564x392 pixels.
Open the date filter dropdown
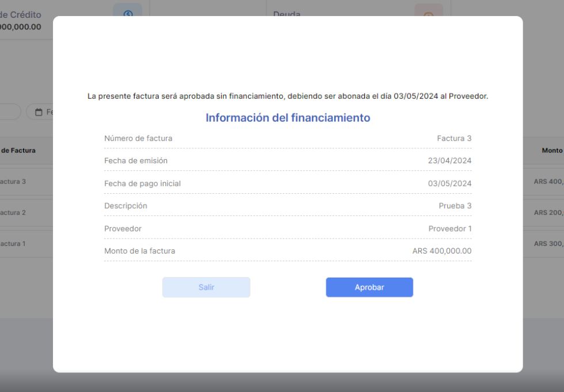(45, 112)
